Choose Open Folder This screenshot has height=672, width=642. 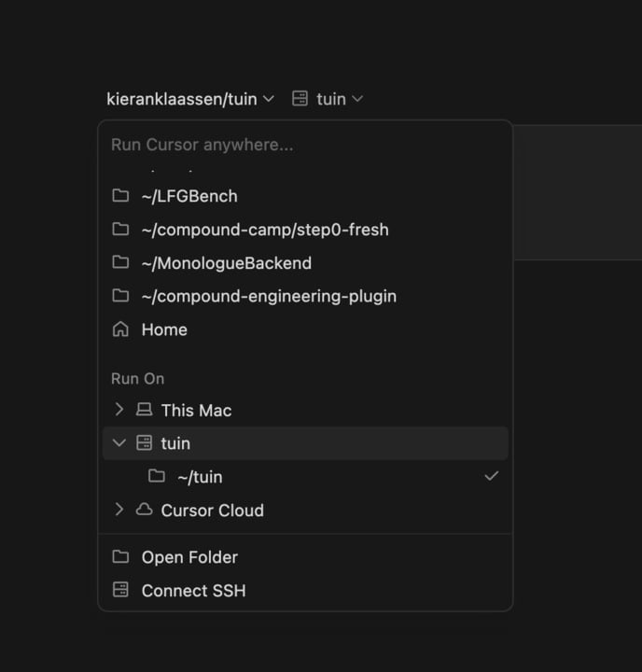pyautogui.click(x=305, y=557)
